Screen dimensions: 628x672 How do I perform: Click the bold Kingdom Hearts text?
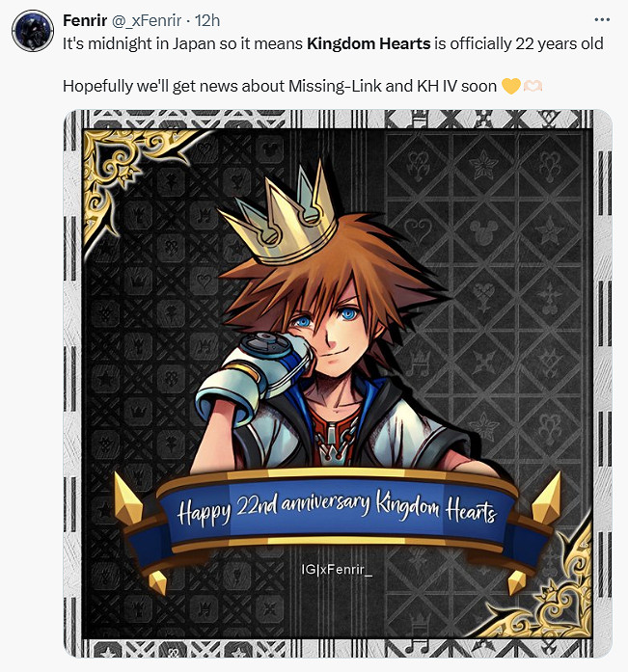369,43
